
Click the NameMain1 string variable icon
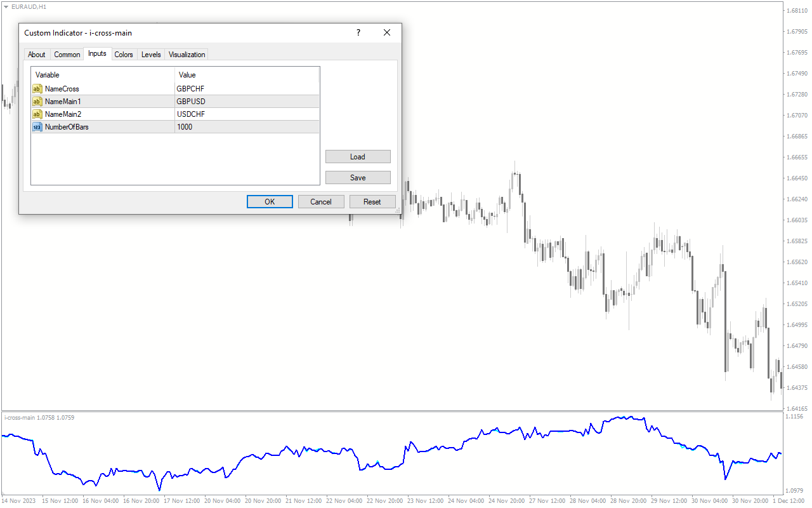pyautogui.click(x=37, y=102)
